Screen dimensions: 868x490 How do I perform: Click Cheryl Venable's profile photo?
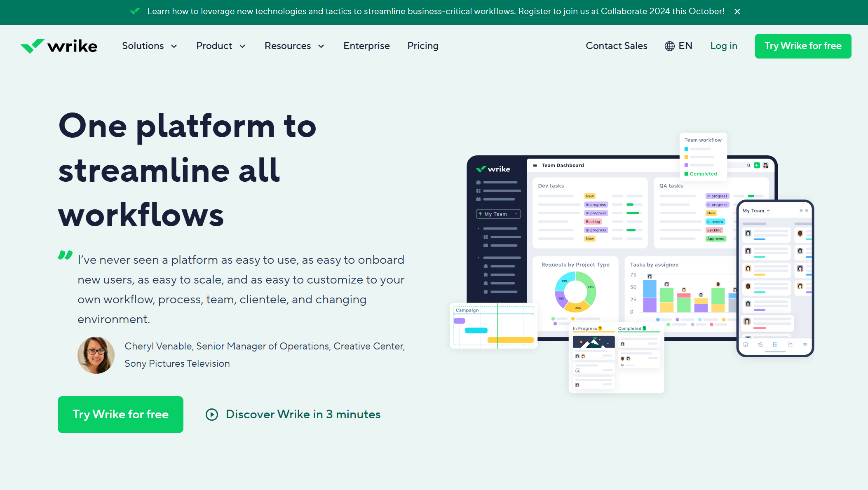[96, 355]
